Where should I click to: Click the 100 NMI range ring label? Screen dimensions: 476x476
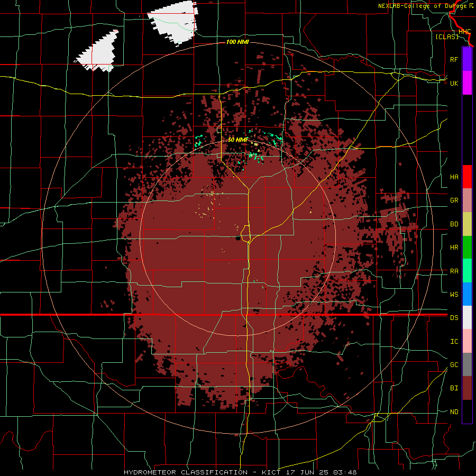(237, 42)
